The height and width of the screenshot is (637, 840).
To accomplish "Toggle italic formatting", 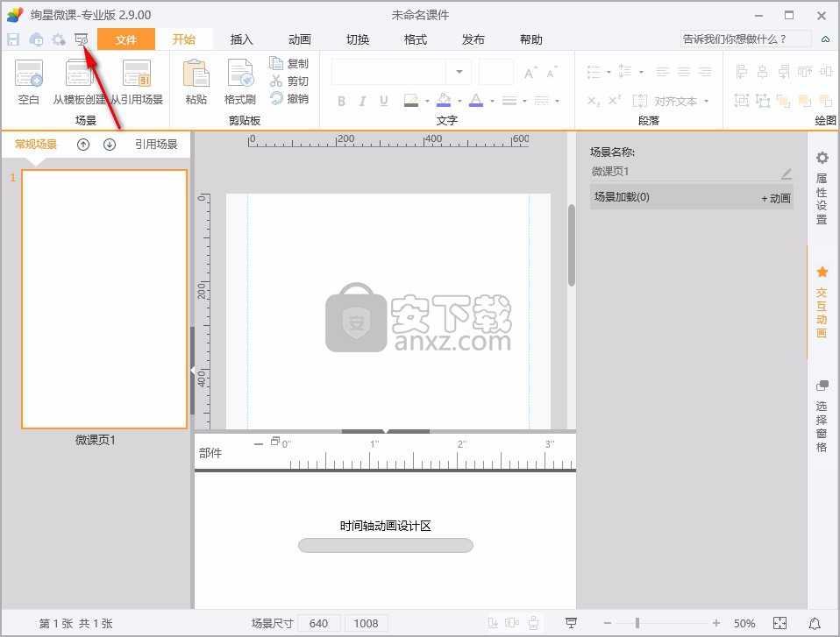I will (363, 101).
